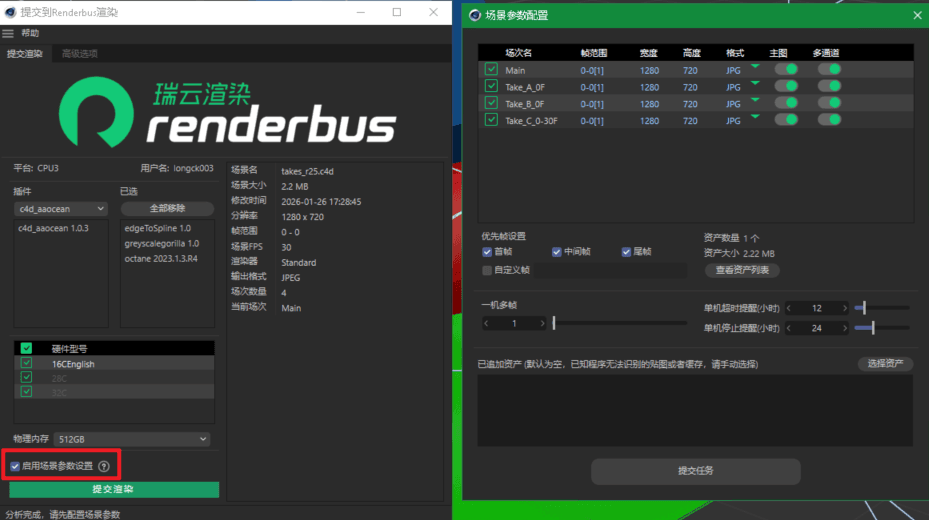Click the 单机停止提醒 slider handle
929x520 pixels.
(x=873, y=328)
